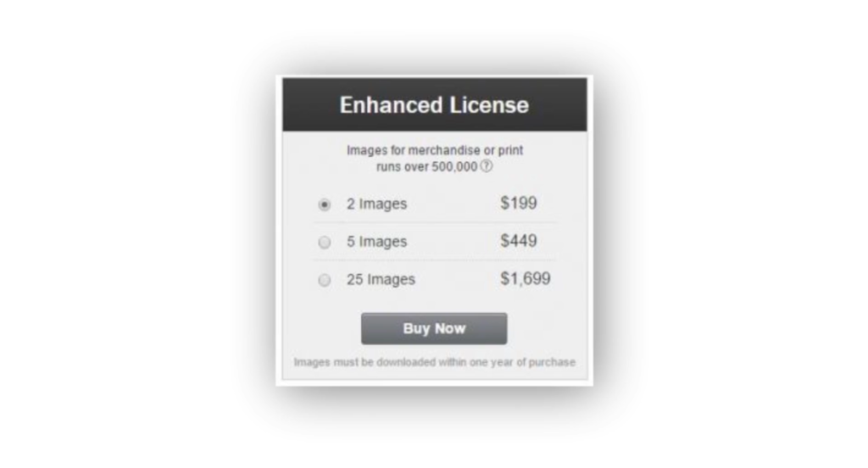Click the $1,699 price
868x468 pixels.
click(526, 278)
